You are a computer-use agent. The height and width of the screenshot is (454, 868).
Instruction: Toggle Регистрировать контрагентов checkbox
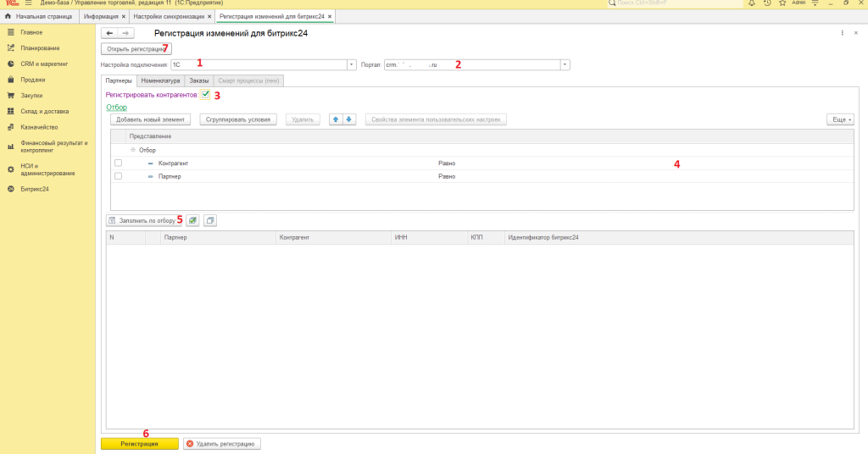click(x=205, y=95)
